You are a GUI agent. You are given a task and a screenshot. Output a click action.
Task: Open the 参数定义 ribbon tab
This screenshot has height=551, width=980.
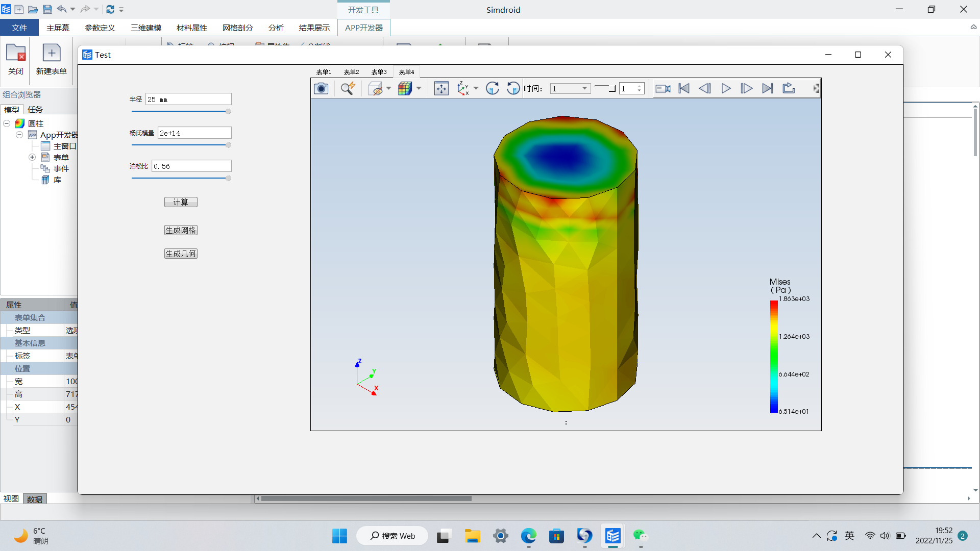click(100, 28)
